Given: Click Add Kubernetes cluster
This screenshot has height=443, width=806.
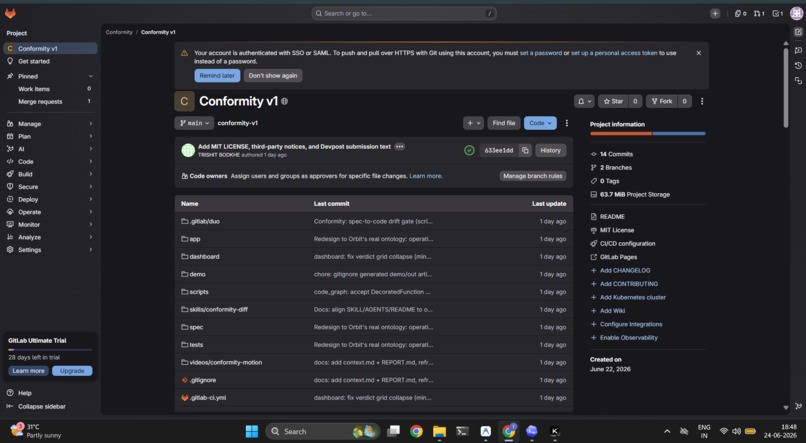Looking at the screenshot, I should coord(633,297).
